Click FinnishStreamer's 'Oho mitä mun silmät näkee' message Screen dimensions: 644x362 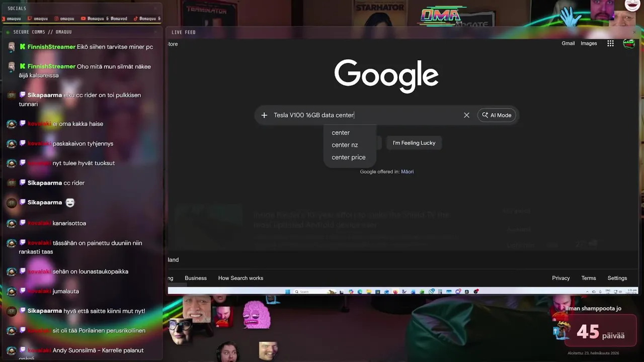pyautogui.click(x=85, y=71)
